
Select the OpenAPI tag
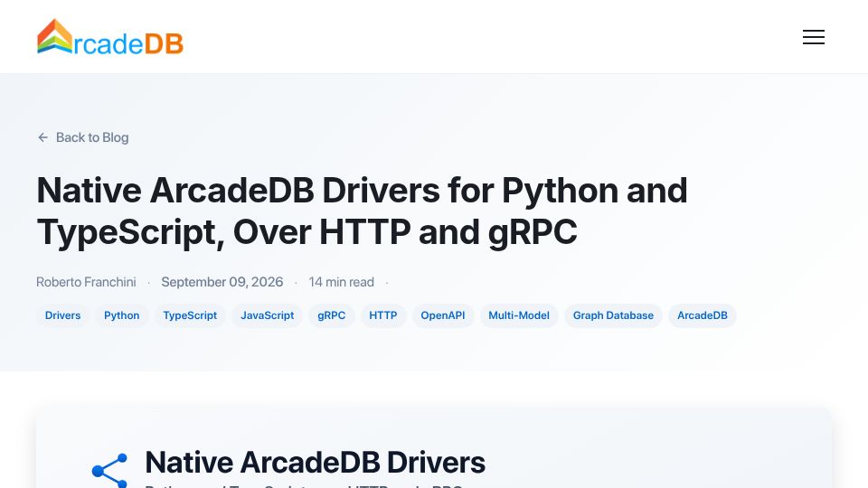pyautogui.click(x=443, y=315)
